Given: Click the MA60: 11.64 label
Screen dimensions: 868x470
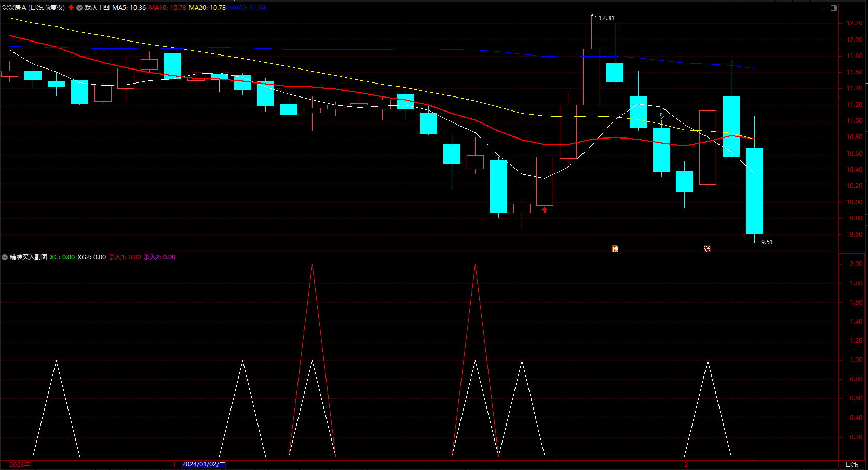Looking at the screenshot, I should pos(247,8).
